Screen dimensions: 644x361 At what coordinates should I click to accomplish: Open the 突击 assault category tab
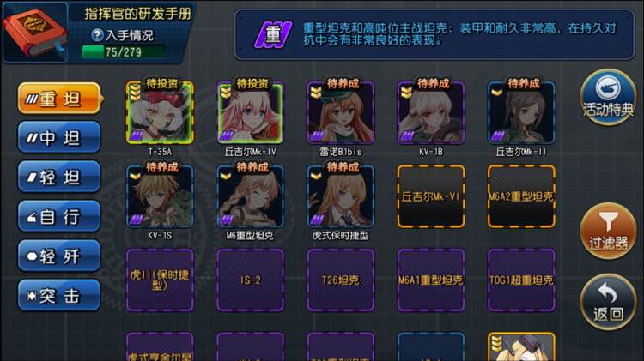[x=59, y=295]
